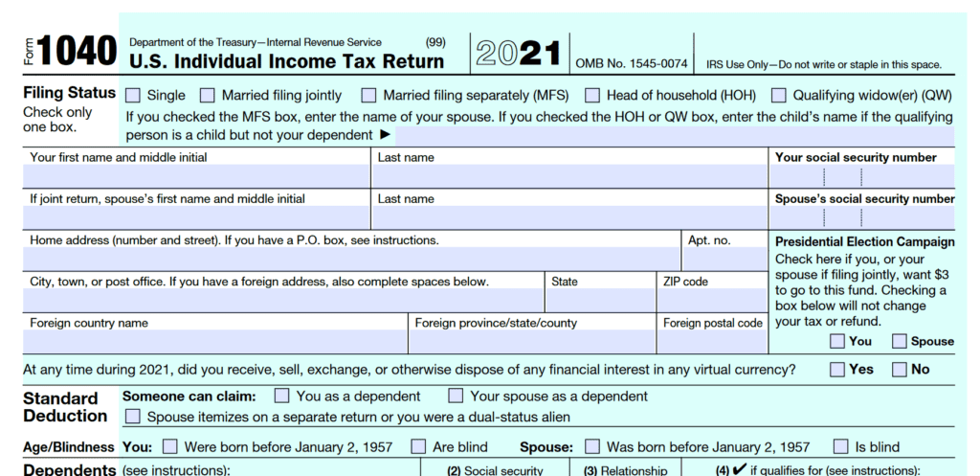This screenshot has width=980, height=476.
Task: Click 'Your first name and middle initial' field
Action: tap(196, 176)
